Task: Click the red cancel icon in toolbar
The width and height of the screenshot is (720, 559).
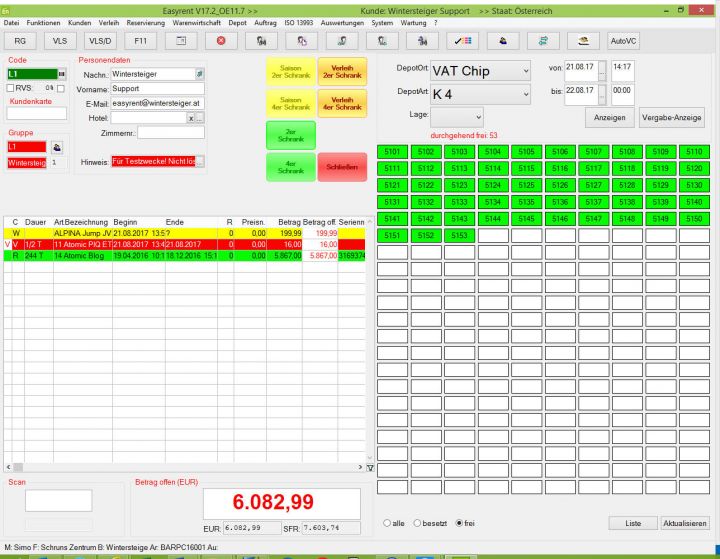Action: coord(221,41)
